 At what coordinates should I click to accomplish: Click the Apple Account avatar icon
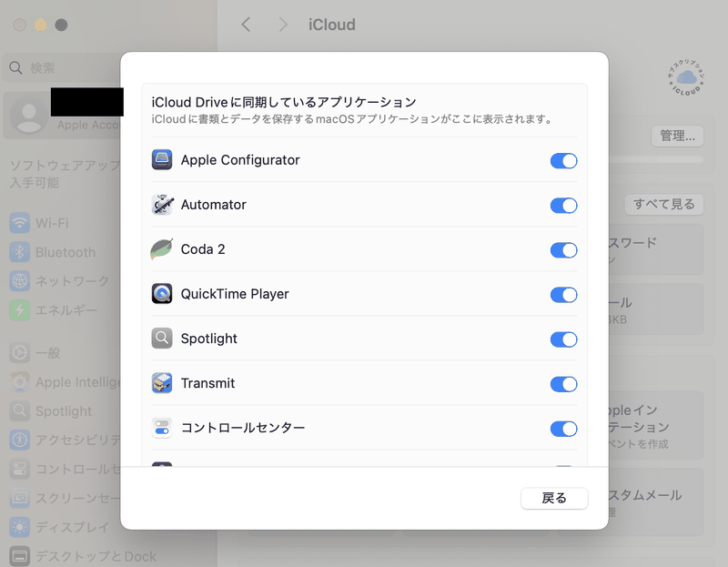pyautogui.click(x=29, y=116)
